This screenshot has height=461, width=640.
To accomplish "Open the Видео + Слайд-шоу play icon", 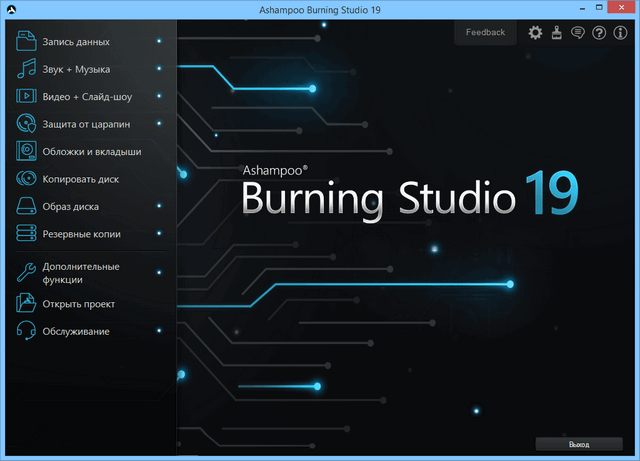I will point(26,97).
